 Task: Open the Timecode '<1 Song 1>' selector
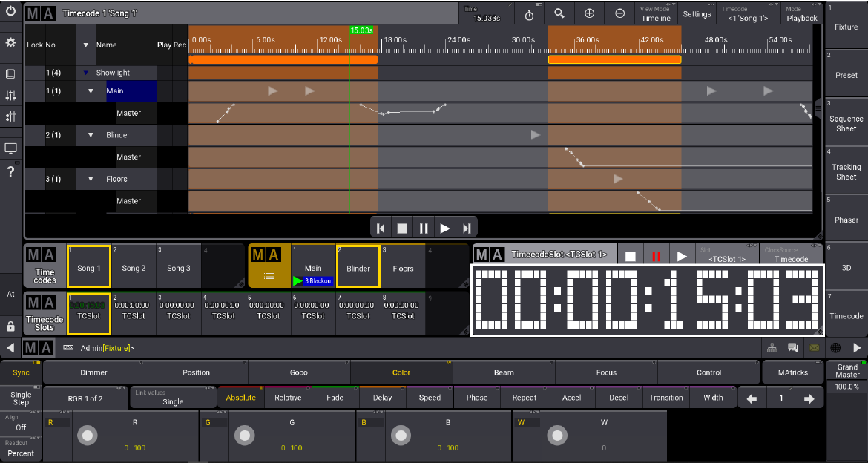(748, 13)
